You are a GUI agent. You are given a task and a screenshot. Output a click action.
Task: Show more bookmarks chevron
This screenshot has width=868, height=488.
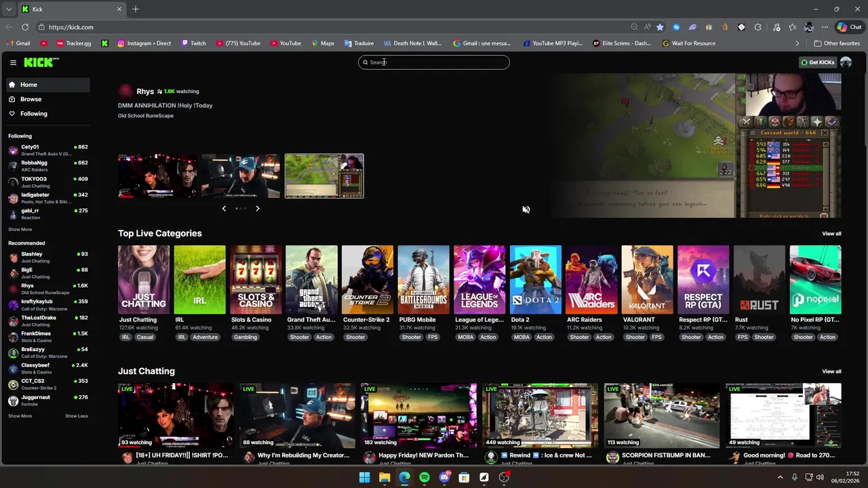(797, 43)
